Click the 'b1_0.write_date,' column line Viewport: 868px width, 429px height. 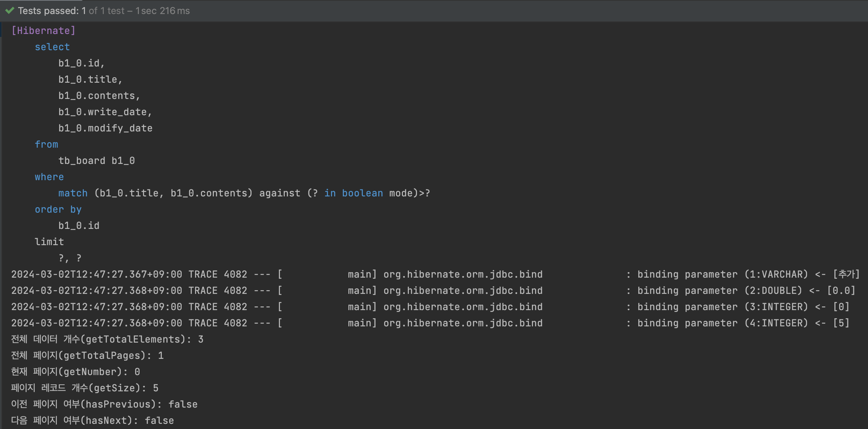coord(105,112)
